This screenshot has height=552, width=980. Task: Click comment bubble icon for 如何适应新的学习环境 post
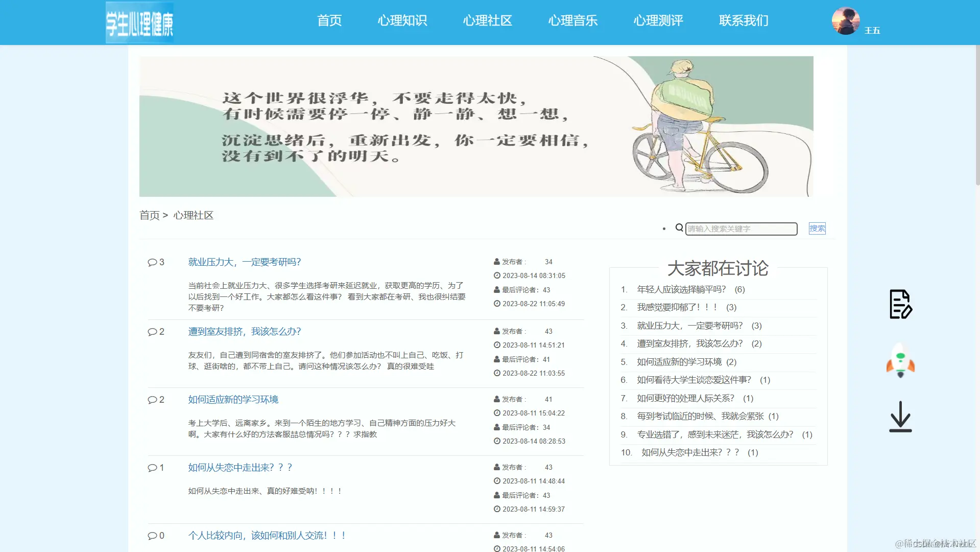click(x=152, y=400)
